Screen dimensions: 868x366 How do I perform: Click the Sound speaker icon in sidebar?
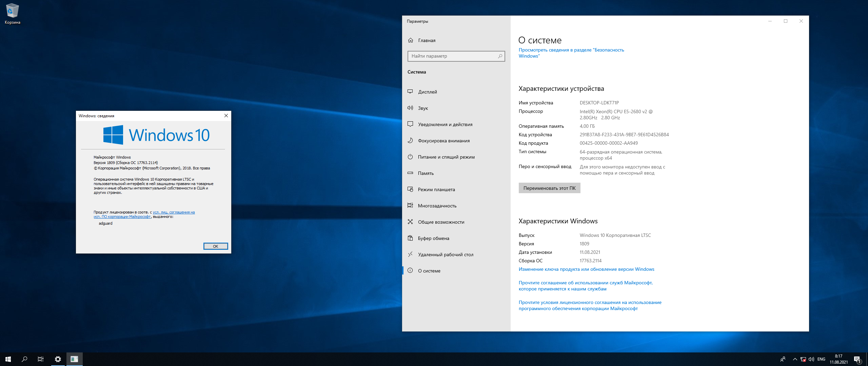410,108
